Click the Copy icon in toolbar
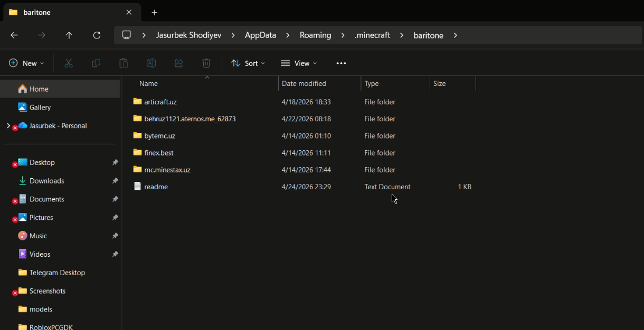 (x=96, y=63)
